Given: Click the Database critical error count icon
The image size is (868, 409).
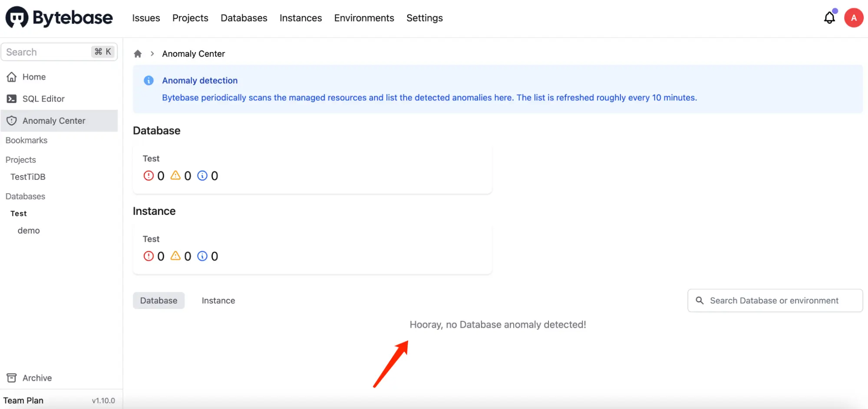Looking at the screenshot, I should (149, 175).
